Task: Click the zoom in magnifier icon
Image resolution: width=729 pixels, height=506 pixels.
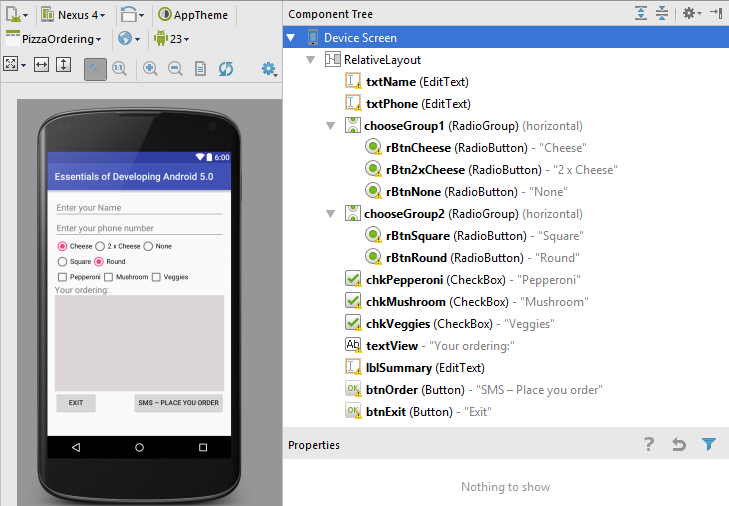Action: point(150,69)
